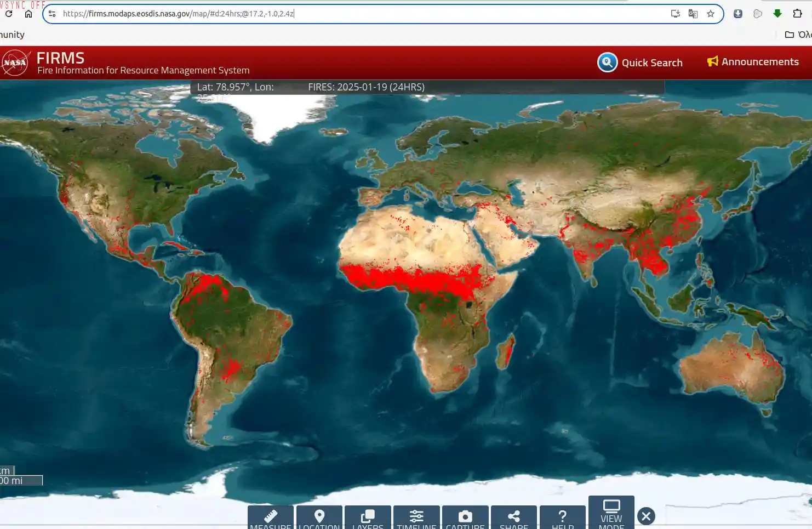Screen dimensions: 812x529
Task: Open the SHARE tool
Action: coord(514,517)
